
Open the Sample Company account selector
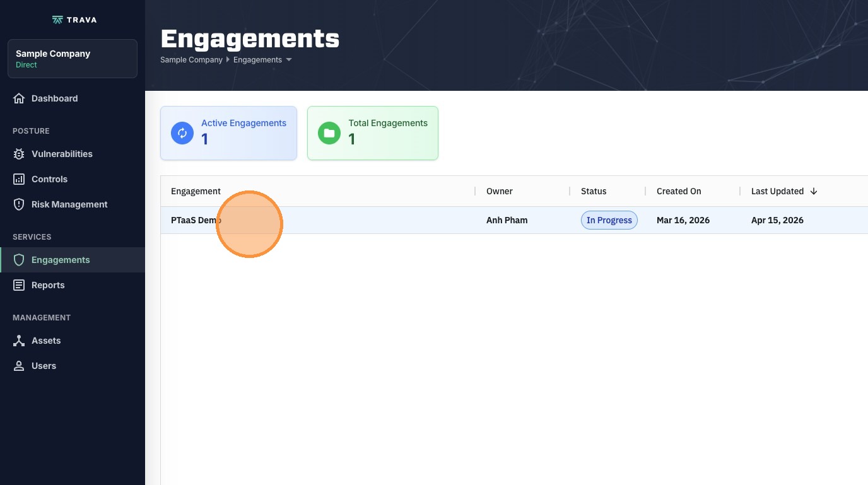(73, 59)
